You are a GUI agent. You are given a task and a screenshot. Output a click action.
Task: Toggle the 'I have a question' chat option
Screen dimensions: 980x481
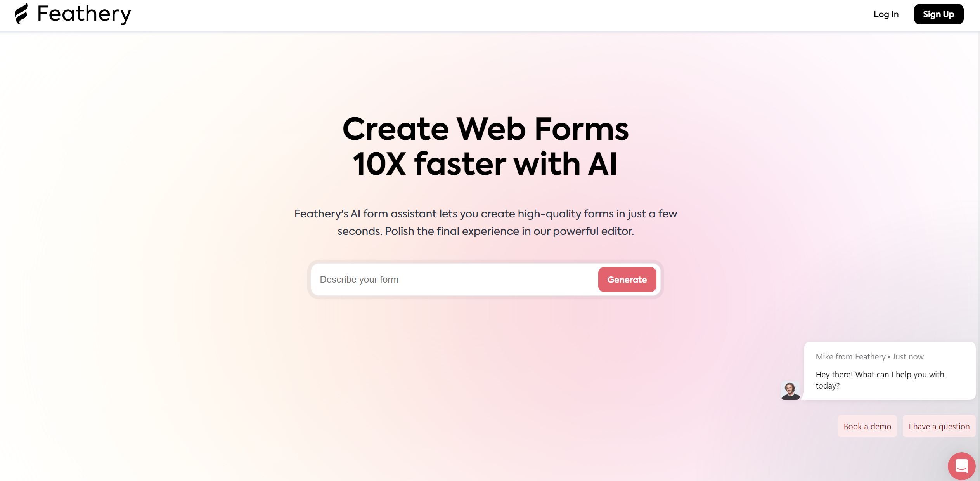pos(939,426)
